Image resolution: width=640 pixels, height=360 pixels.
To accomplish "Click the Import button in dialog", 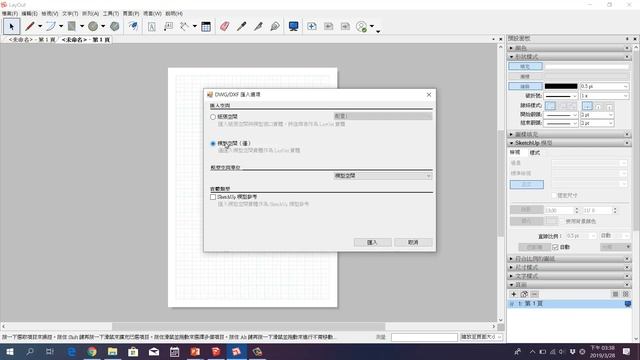I will [372, 242].
